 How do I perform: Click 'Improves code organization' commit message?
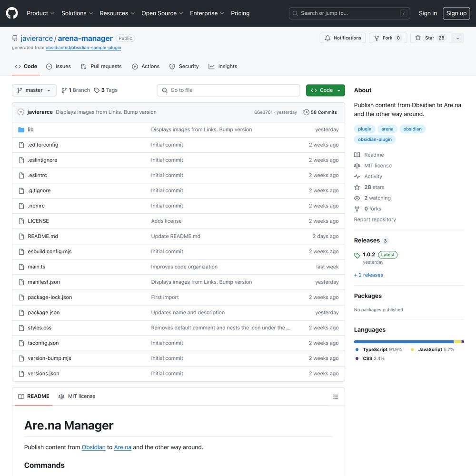[184, 267]
